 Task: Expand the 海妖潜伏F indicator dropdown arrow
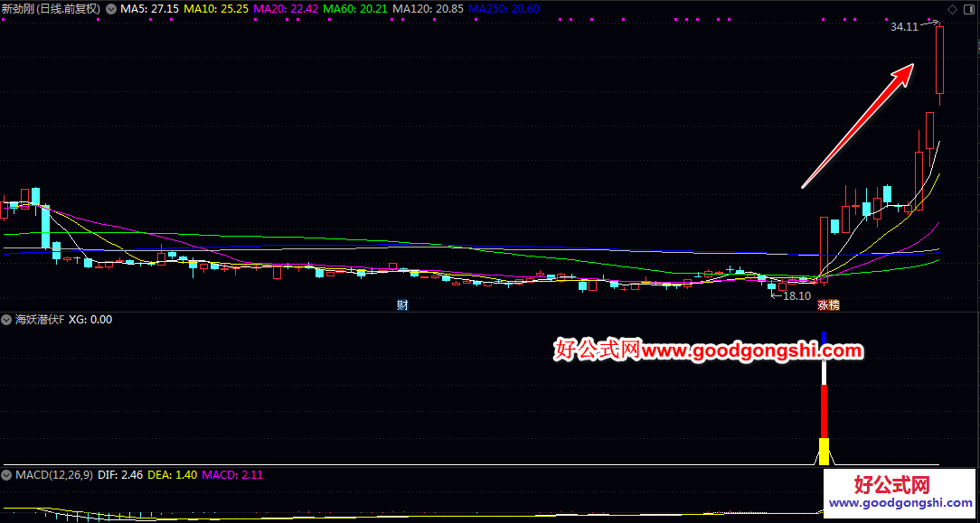pyautogui.click(x=6, y=320)
